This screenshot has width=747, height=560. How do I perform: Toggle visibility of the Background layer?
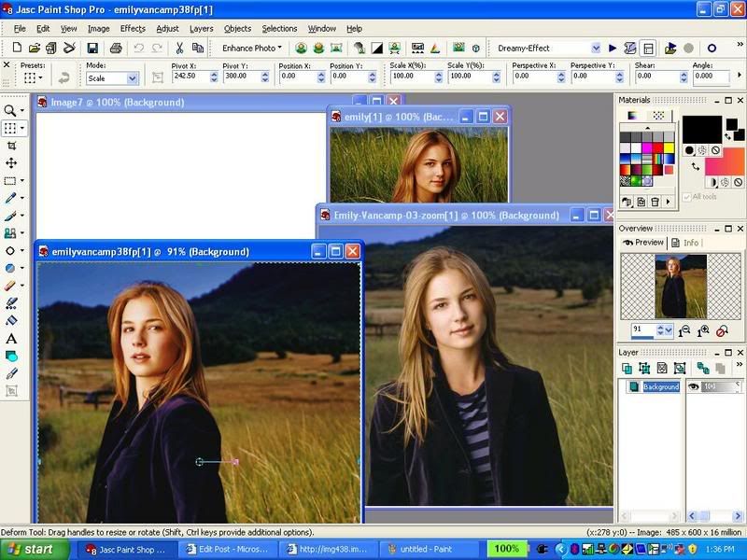point(694,386)
